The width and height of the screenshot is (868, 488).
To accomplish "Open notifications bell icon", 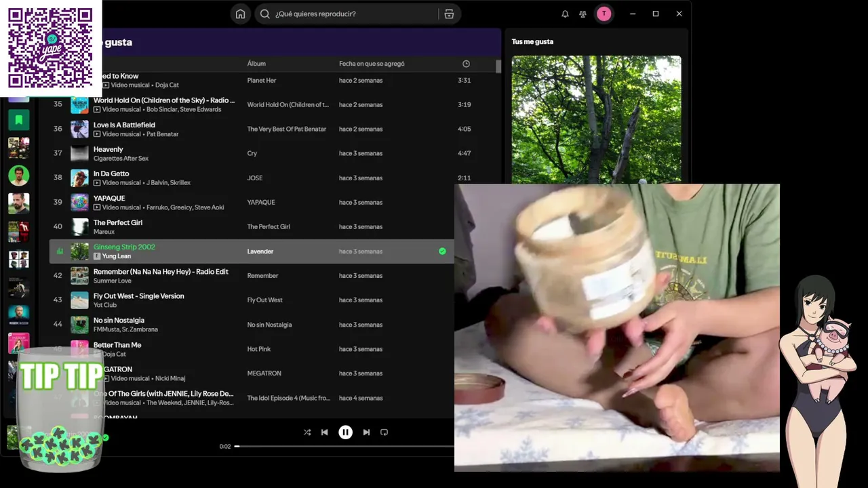I will pyautogui.click(x=565, y=14).
